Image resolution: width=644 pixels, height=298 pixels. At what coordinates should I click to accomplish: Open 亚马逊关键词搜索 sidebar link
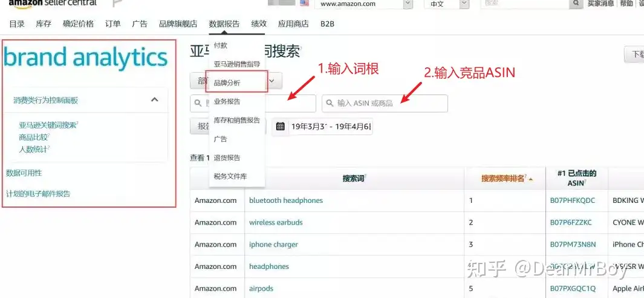pos(48,125)
